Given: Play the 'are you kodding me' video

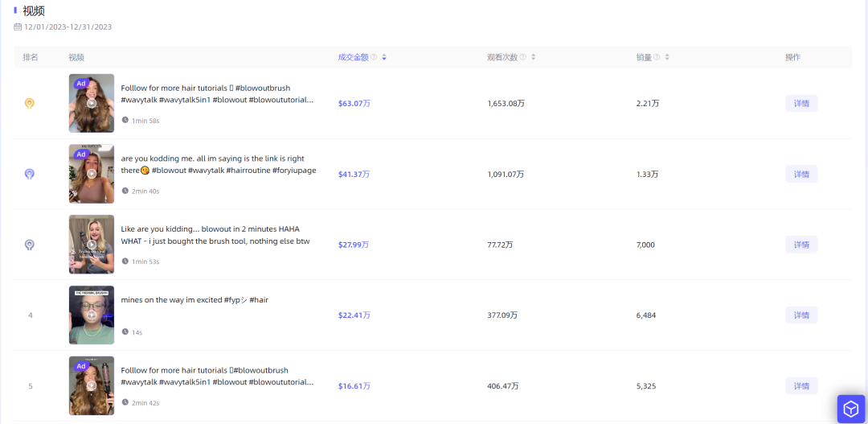Looking at the screenshot, I should [x=92, y=174].
